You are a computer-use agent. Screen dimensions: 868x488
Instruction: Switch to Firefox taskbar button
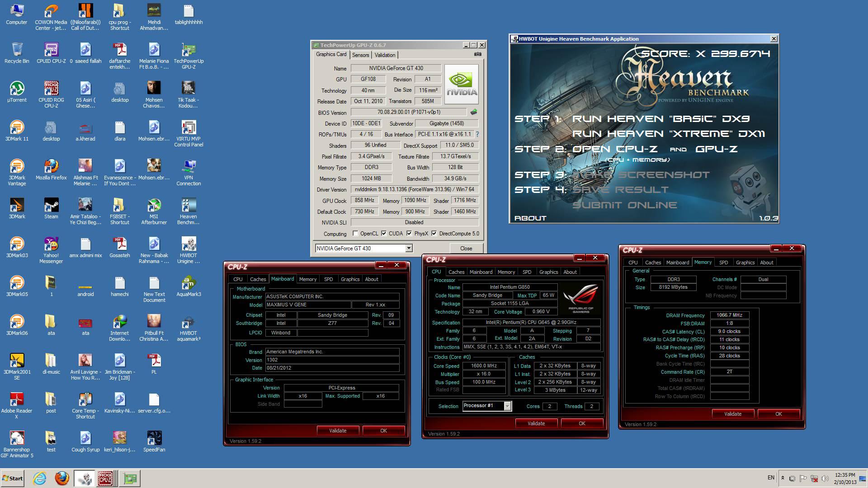pyautogui.click(x=62, y=478)
